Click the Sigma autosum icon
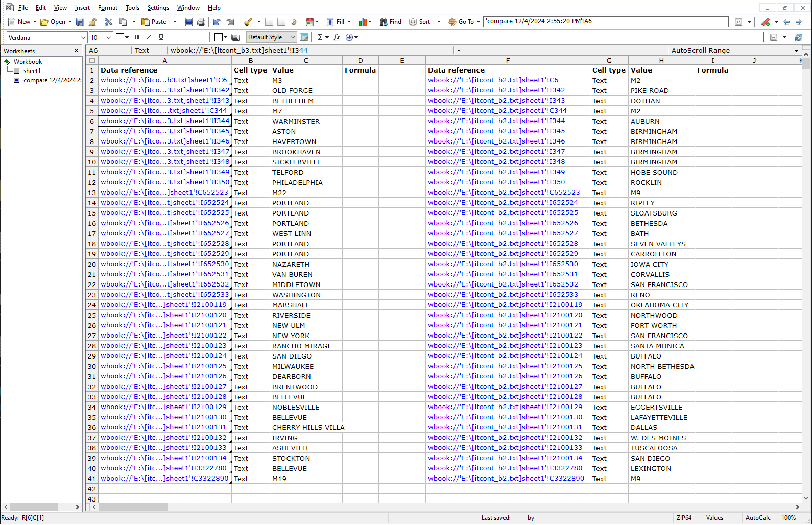 pos(320,37)
